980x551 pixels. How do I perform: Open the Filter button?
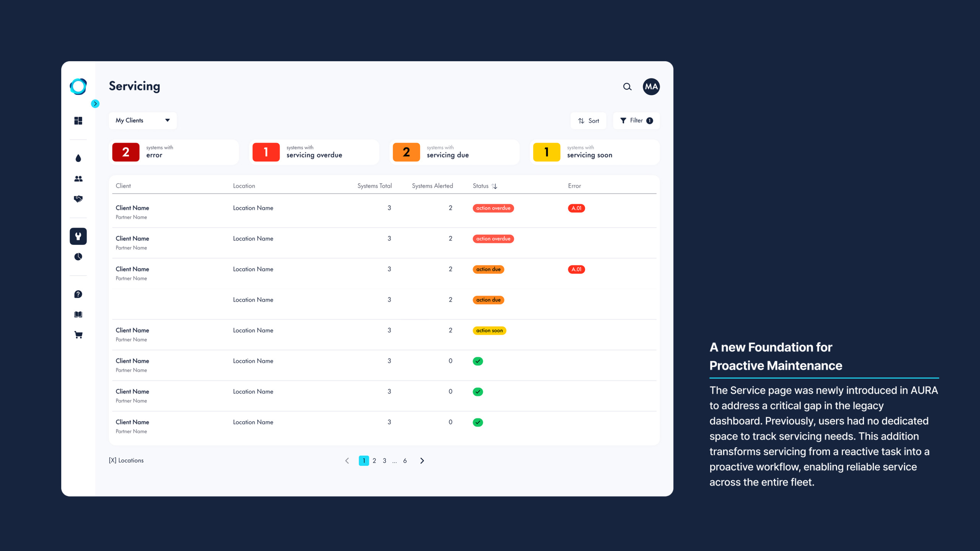pyautogui.click(x=636, y=121)
